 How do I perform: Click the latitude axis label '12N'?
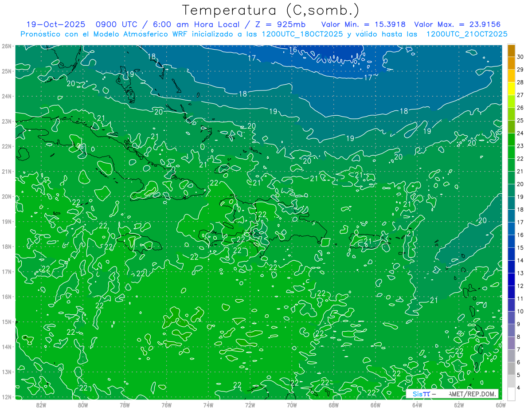coord(6,397)
